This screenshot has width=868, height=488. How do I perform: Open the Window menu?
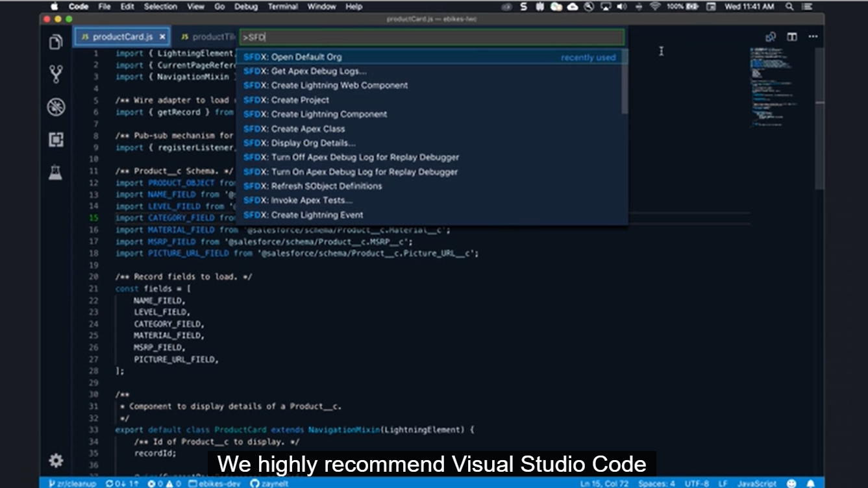tap(322, 6)
